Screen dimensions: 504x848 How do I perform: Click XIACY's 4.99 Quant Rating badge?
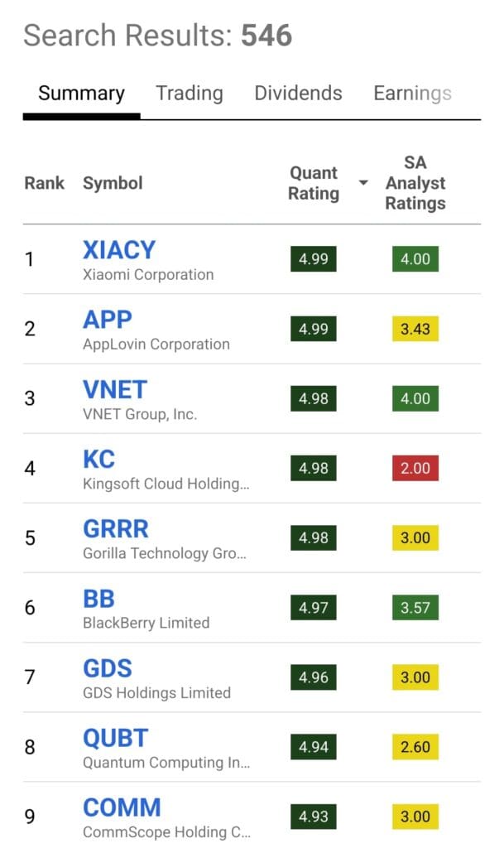[x=312, y=258]
